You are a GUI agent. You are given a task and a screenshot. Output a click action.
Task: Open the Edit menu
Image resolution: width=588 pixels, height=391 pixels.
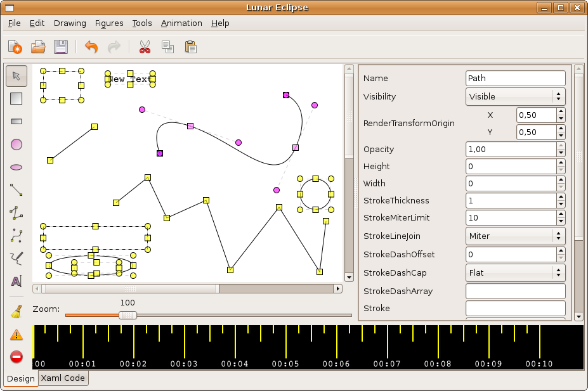[x=37, y=23]
